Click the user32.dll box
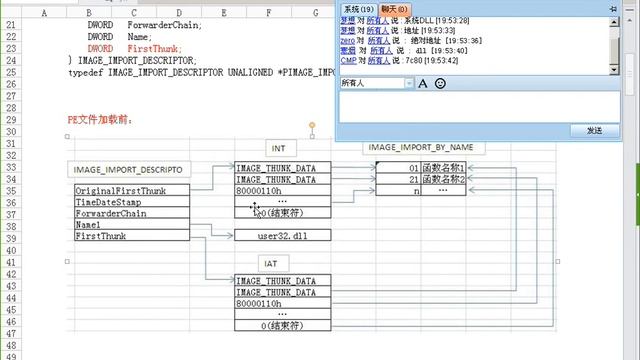 click(282, 236)
